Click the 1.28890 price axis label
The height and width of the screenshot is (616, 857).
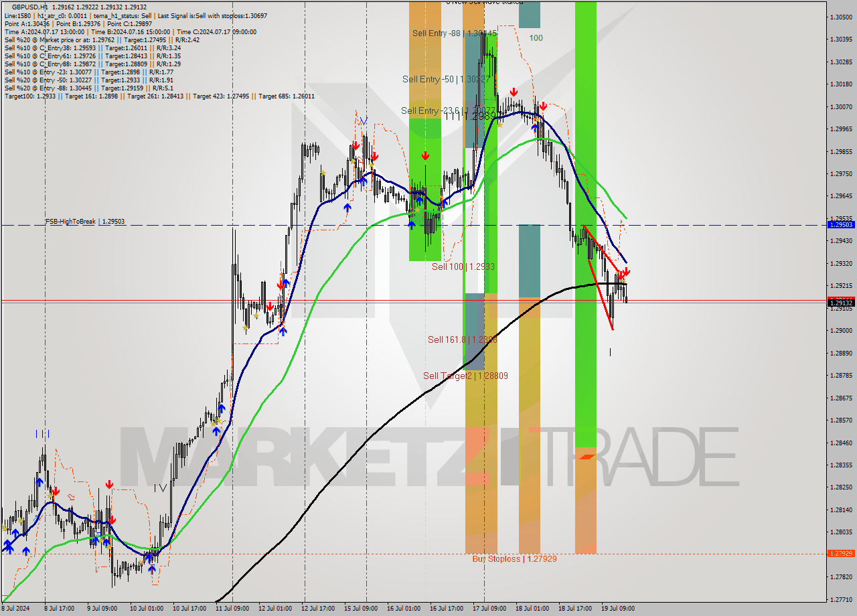pyautogui.click(x=841, y=353)
